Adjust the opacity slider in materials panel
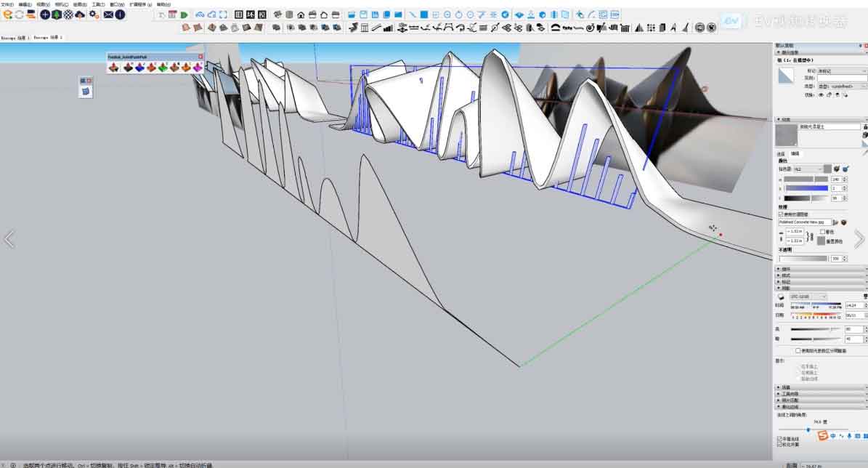868x468 pixels. tap(803, 258)
